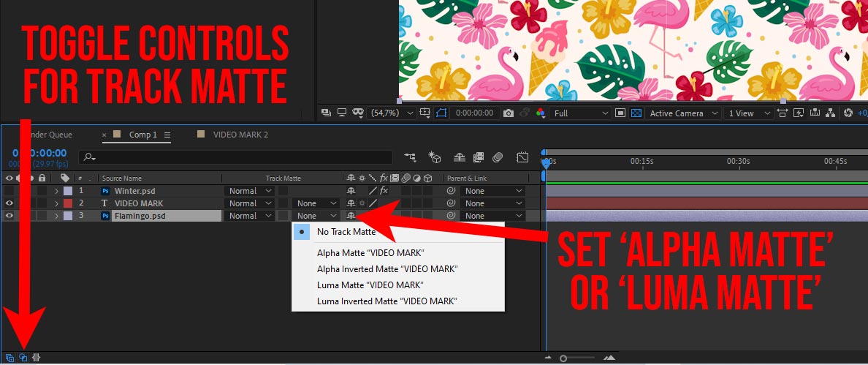Toggle the mask and shape path visibility icon
The height and width of the screenshot is (365, 868).
[x=441, y=113]
